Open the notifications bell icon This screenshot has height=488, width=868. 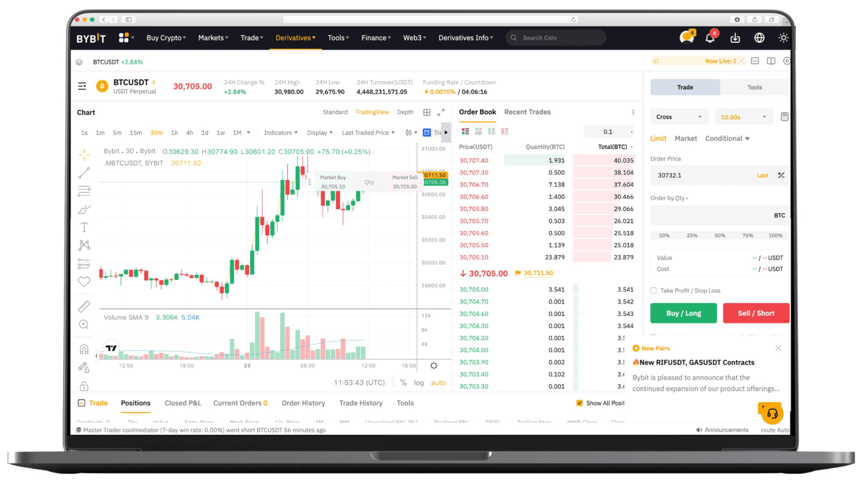[x=710, y=37]
